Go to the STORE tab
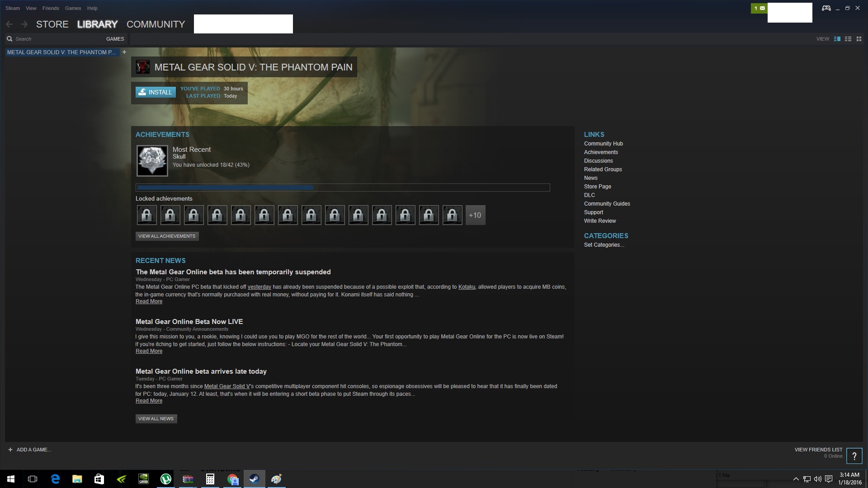This screenshot has height=488, width=868. tap(52, 24)
